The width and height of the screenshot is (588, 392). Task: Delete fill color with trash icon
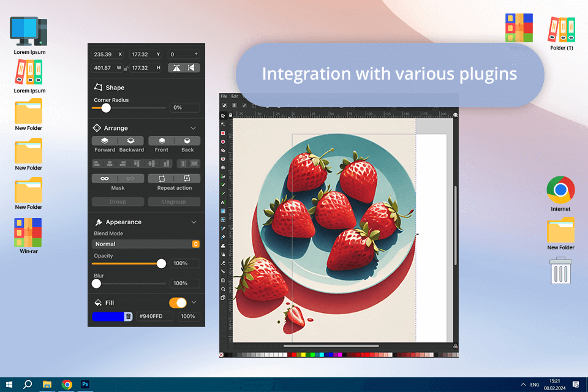pyautogui.click(x=128, y=316)
